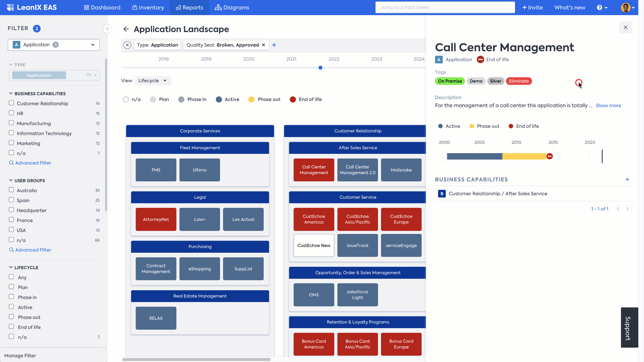The image size is (644, 362).
Task: Switch to the Diagrams tab
Action: point(232,7)
